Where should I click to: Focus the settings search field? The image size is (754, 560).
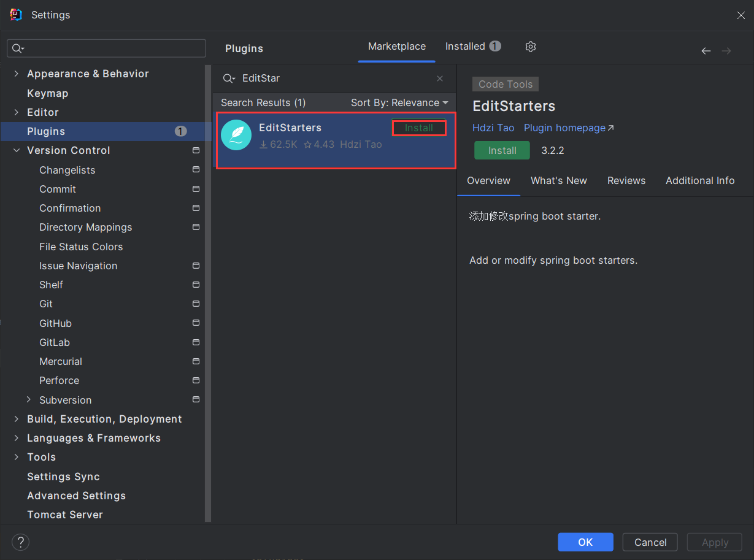click(107, 48)
